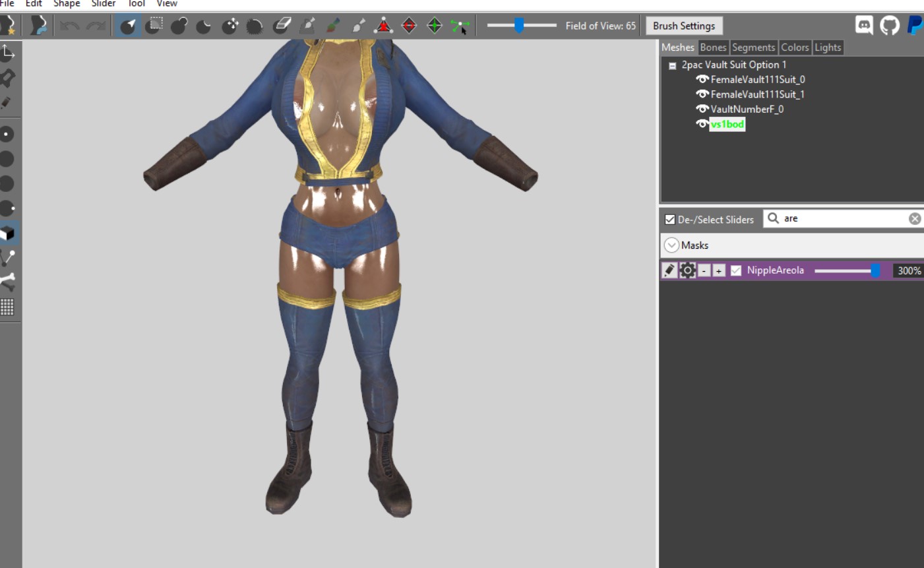Toggle bone display icon in left sidebar
924x568 pixels.
click(x=7, y=282)
